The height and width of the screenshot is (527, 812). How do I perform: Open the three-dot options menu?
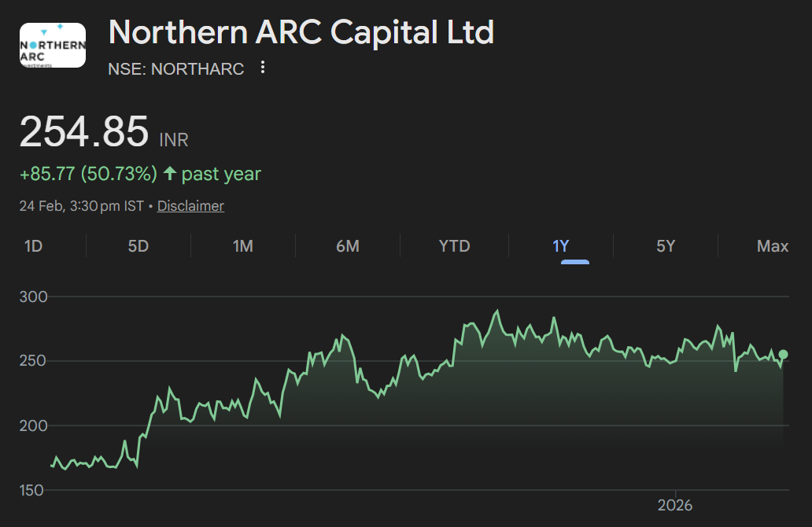coord(261,68)
